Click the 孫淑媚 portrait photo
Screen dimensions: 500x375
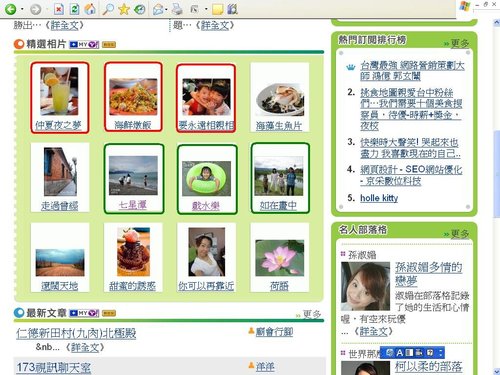(x=365, y=286)
